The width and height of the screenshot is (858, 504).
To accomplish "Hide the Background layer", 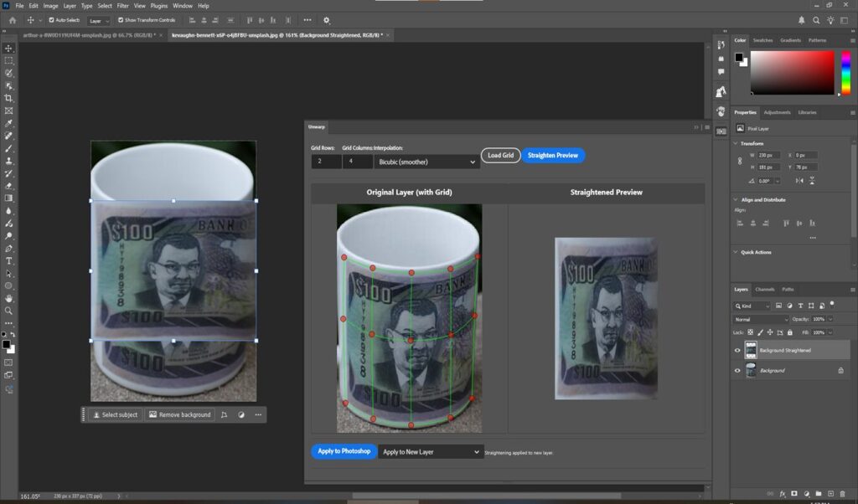I will 737,371.
